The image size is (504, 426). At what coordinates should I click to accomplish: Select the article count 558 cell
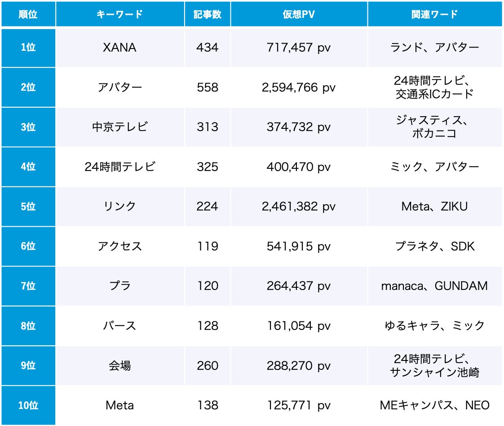point(208,87)
